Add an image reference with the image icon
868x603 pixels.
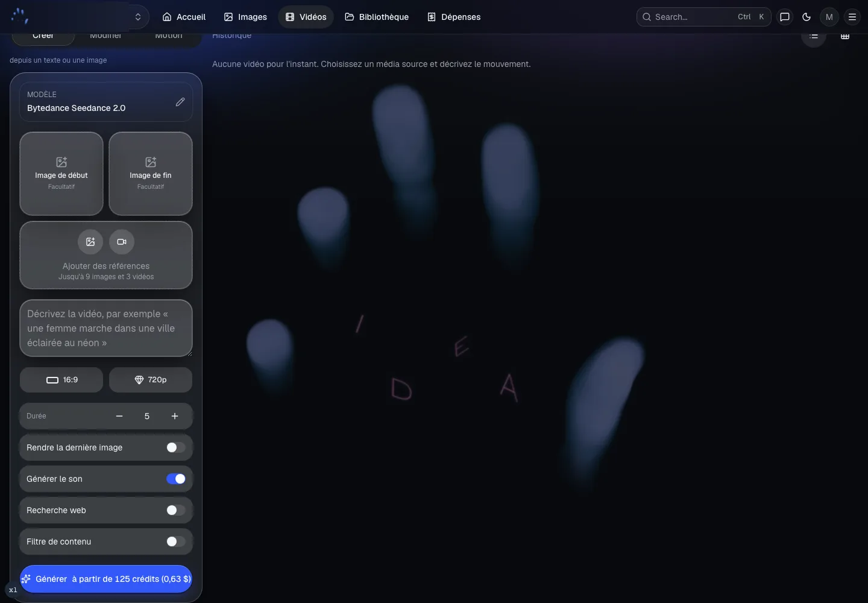click(90, 242)
